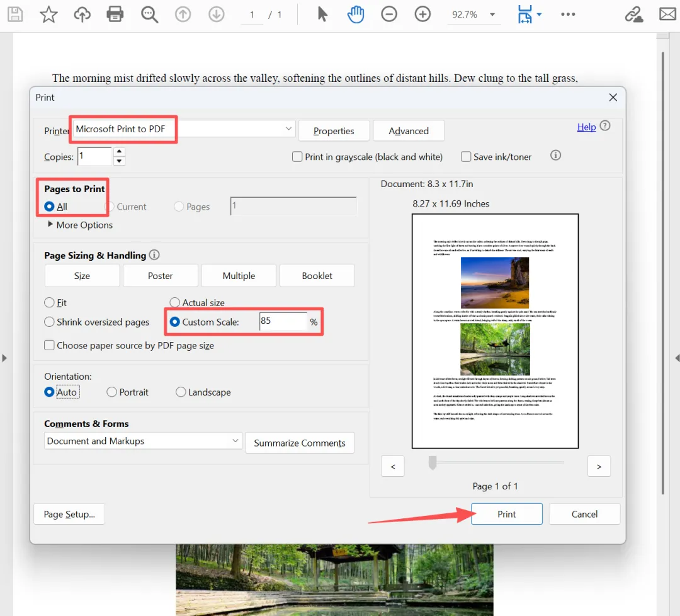The image size is (680, 616).
Task: Select Auto orientation radio button
Action: click(50, 392)
